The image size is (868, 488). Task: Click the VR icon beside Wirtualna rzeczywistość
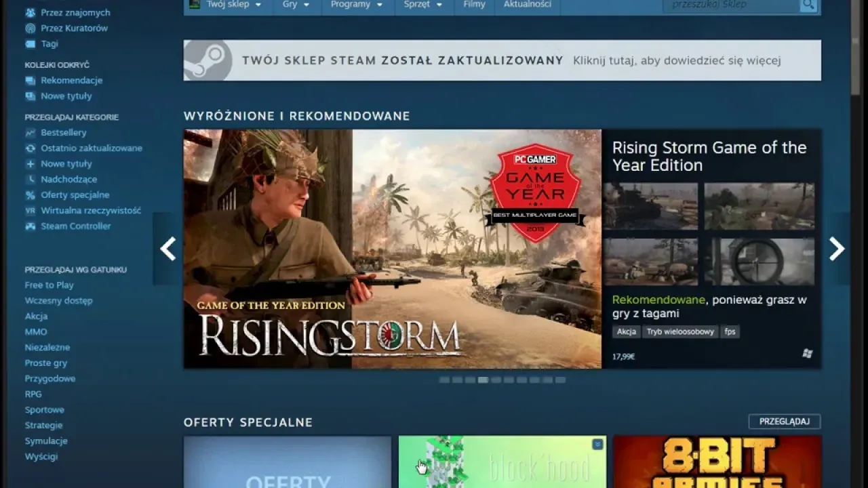point(30,211)
